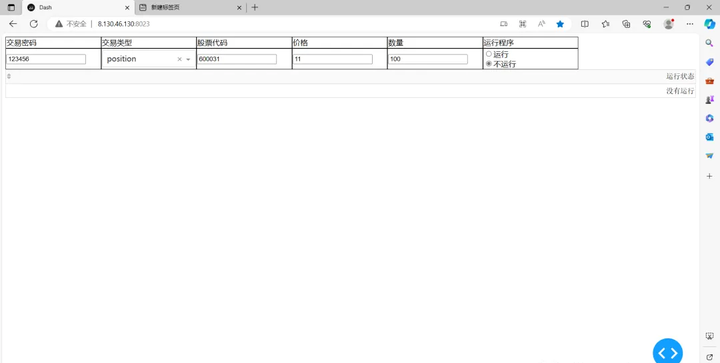Click the 价格 input field with 11
The image size is (720, 363).
click(x=333, y=59)
